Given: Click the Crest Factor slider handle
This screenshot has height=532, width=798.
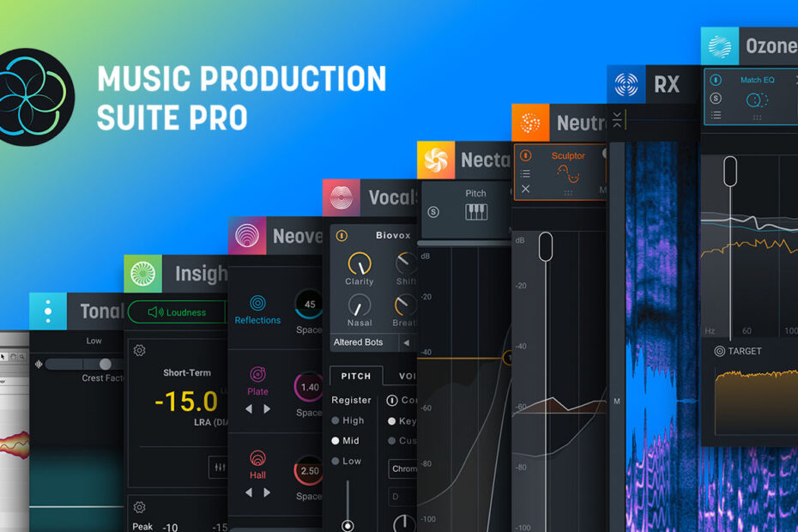Looking at the screenshot, I should pos(106,364).
